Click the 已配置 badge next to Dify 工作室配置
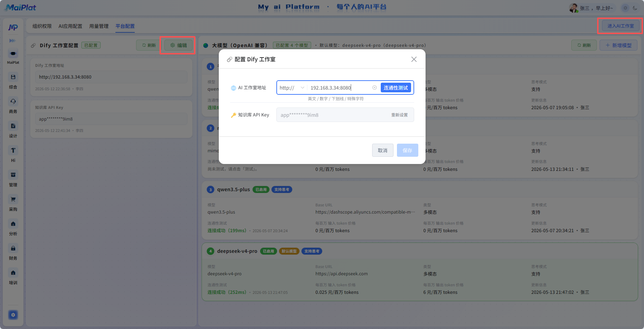The image size is (644, 329). 91,45
